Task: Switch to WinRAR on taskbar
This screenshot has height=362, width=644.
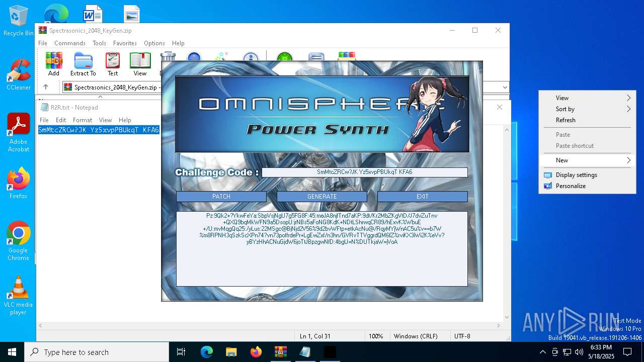Action: 280,352
